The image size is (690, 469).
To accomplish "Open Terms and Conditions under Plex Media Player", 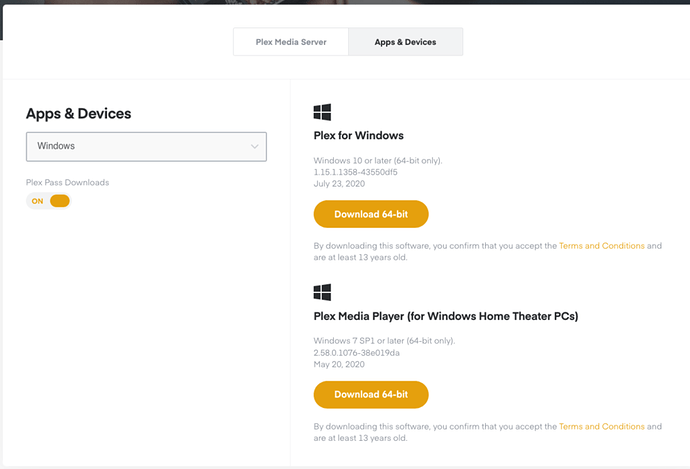I will (x=602, y=426).
